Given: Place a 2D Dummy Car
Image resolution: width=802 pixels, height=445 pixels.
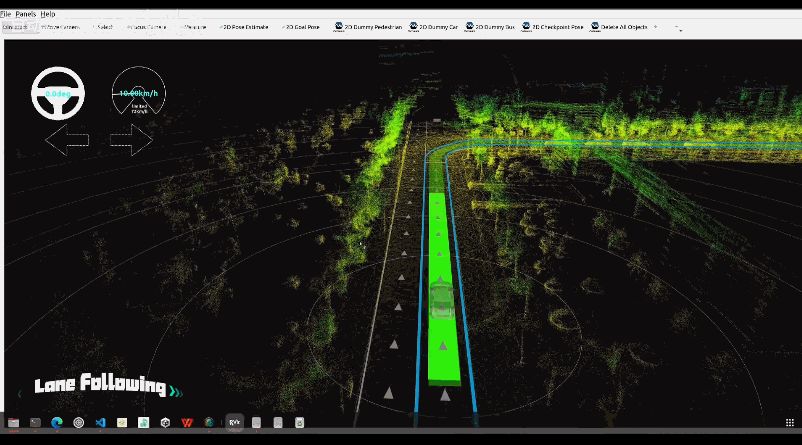Looking at the screenshot, I should 431,27.
